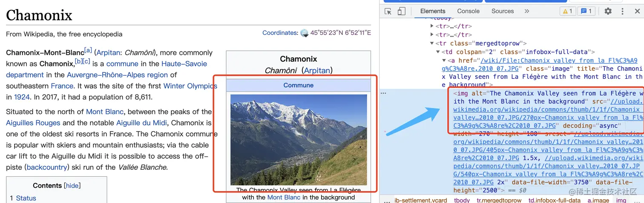Click the globe icon beside Coordinates
The image size is (644, 203).
pos(304,33)
